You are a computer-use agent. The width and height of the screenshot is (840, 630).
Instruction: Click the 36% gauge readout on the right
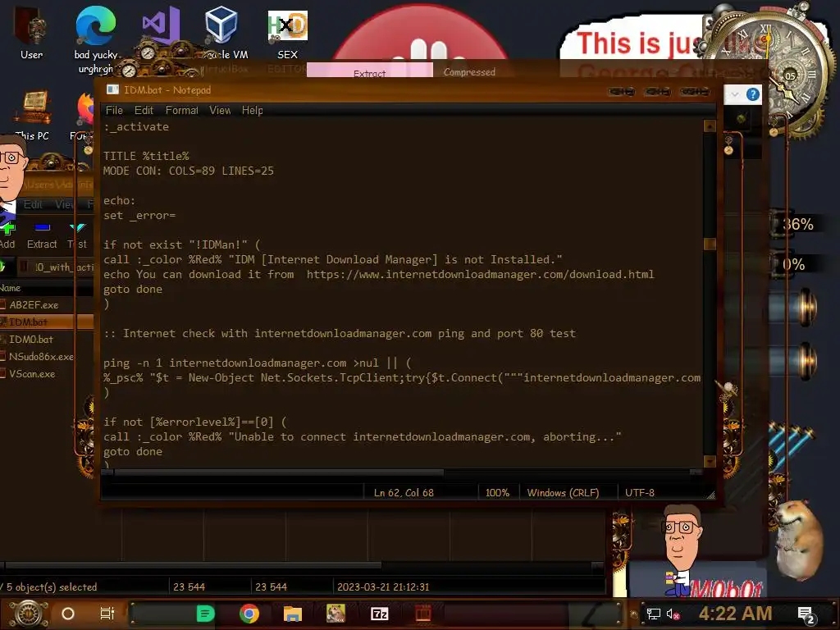tap(797, 224)
